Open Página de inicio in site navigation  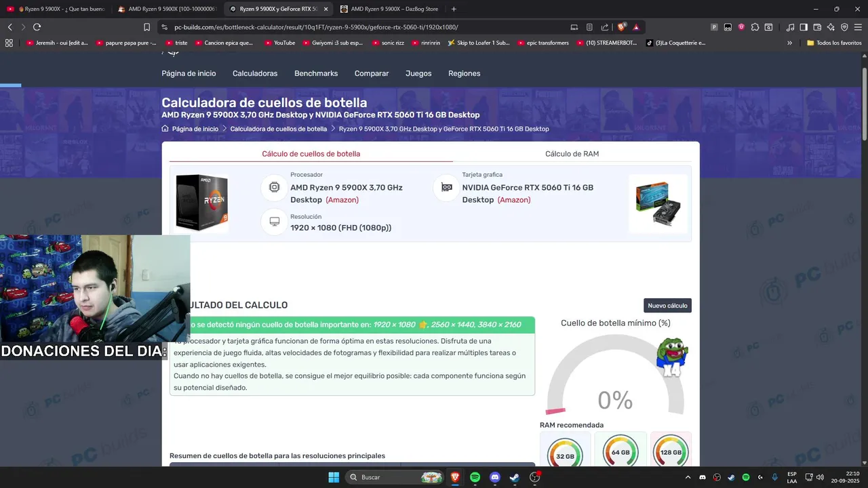pos(189,73)
